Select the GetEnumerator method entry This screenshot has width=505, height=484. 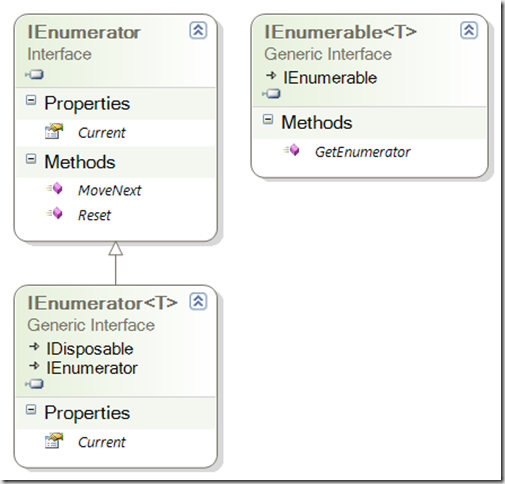(362, 152)
